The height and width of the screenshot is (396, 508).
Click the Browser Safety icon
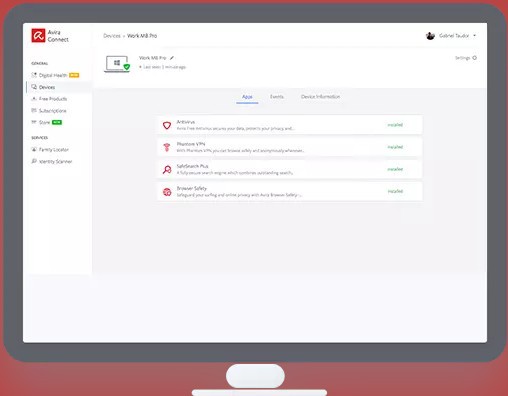[x=167, y=192]
